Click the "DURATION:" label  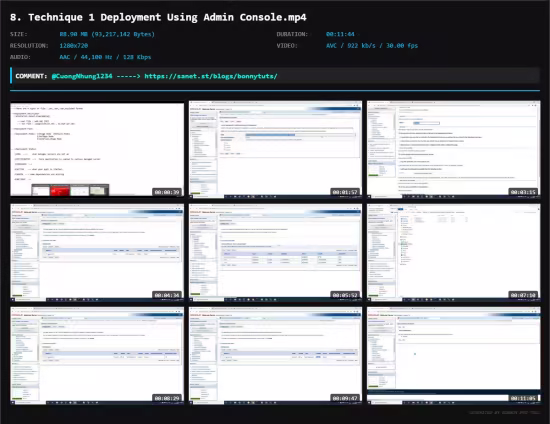click(292, 34)
